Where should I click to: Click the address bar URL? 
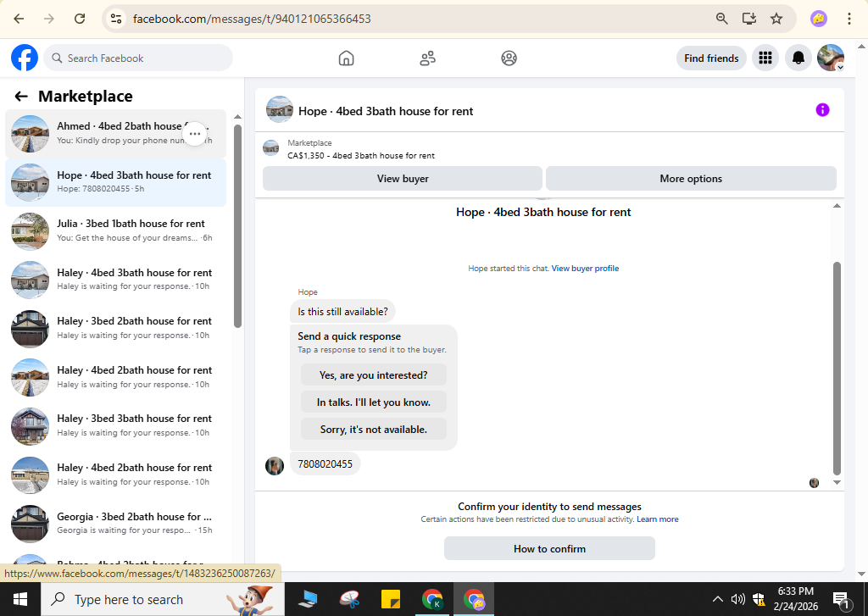tap(252, 19)
